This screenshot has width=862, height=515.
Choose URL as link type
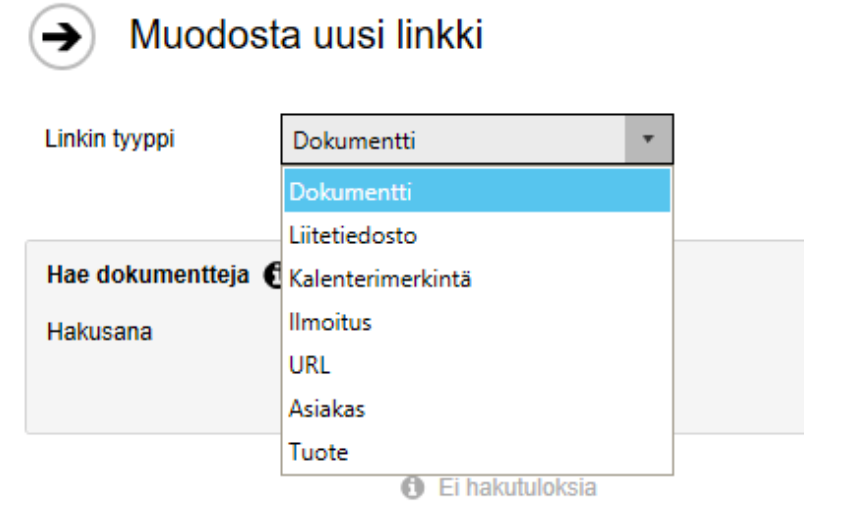(x=477, y=366)
